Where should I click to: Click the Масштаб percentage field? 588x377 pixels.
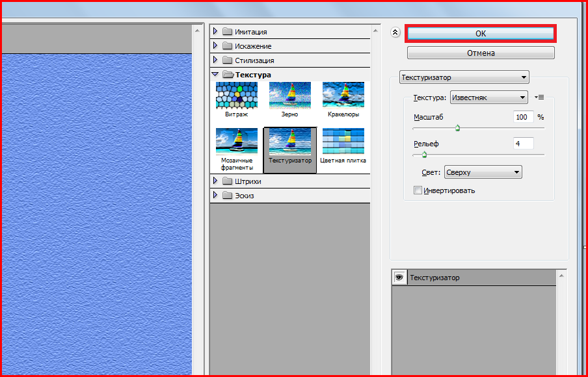(523, 117)
